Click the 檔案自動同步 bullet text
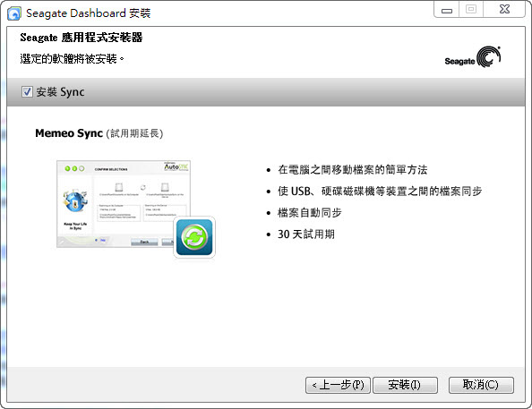 click(x=309, y=213)
